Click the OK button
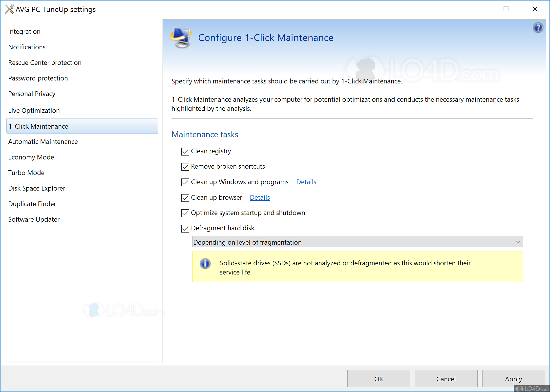This screenshot has width=550, height=392. coord(378,379)
